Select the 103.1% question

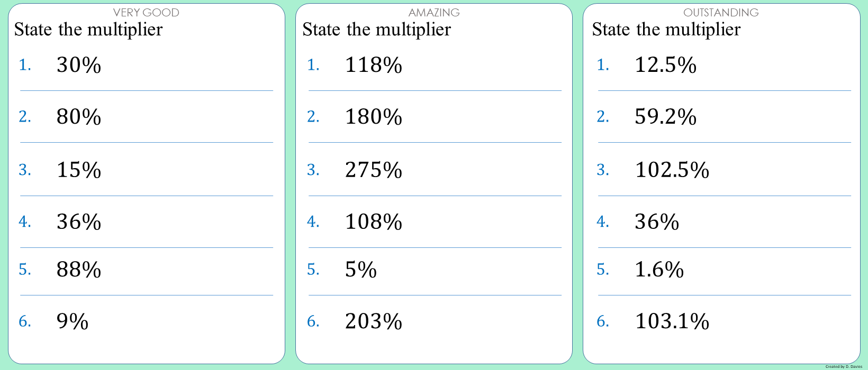[672, 321]
